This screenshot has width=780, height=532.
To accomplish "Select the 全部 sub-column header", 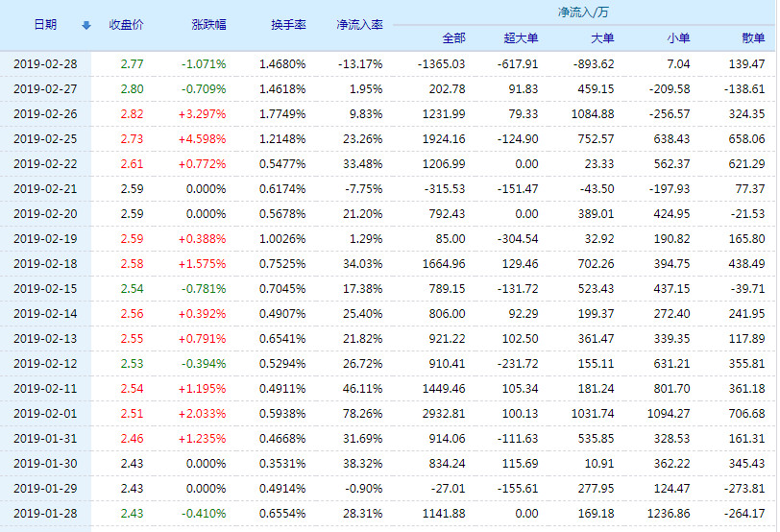I will click(x=453, y=38).
